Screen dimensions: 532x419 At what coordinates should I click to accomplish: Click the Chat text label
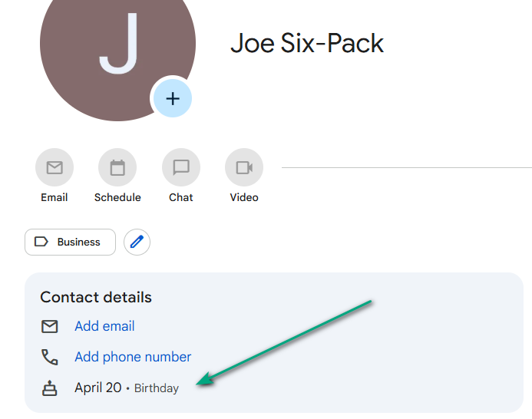pyautogui.click(x=181, y=197)
